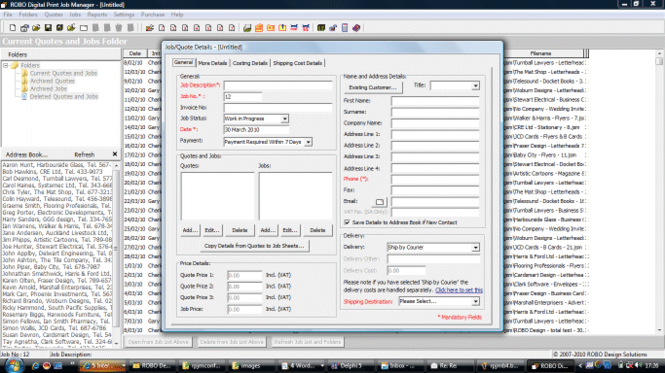Open the Shipping Destination dropdown
Viewport: 665px width, 373px height.
coord(475,301)
